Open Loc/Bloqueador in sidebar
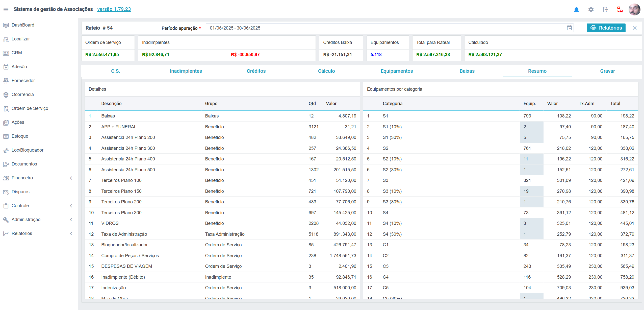This screenshot has height=310, width=644. [27, 150]
